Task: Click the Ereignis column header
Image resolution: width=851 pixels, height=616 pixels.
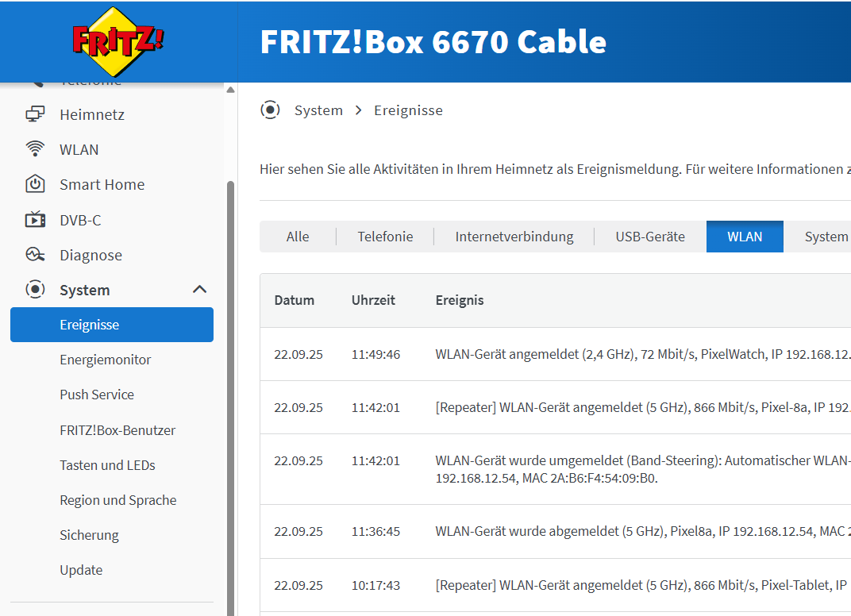Action: [x=460, y=300]
